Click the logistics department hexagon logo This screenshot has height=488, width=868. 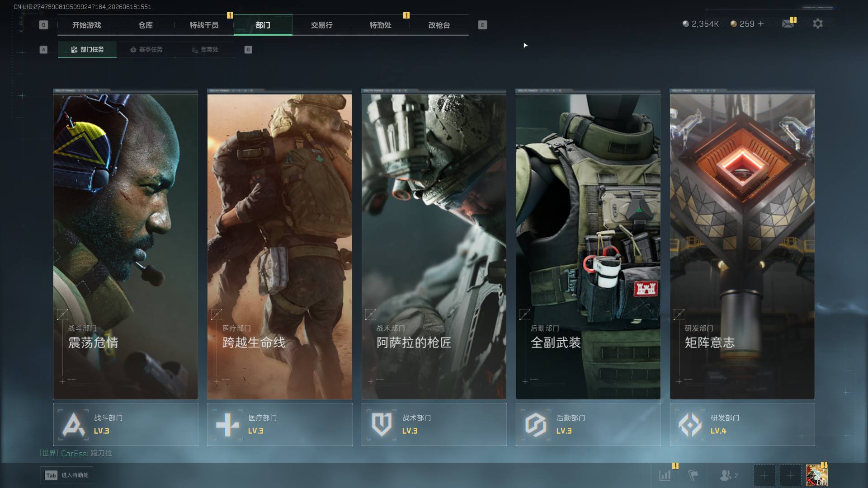click(536, 425)
